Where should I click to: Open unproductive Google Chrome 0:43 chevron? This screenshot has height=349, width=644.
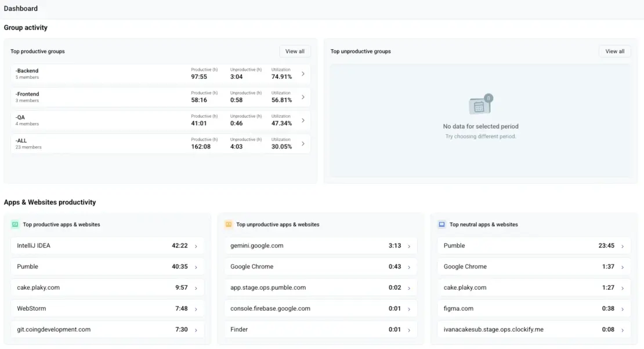(x=409, y=267)
